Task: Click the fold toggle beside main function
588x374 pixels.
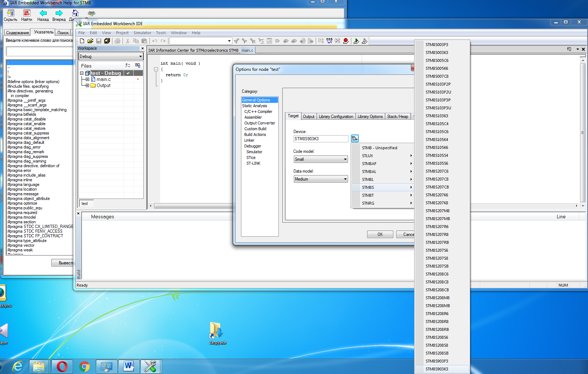Action: click(x=156, y=69)
